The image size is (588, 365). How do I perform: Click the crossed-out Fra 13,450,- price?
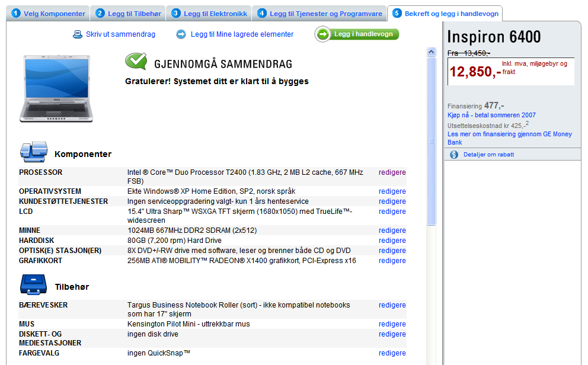[x=469, y=53]
